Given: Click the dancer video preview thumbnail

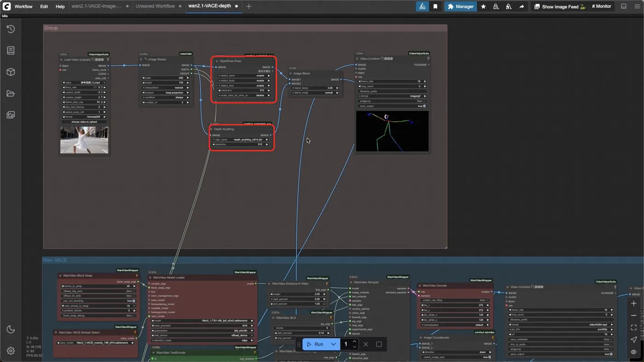Looking at the screenshot, I should (x=84, y=140).
